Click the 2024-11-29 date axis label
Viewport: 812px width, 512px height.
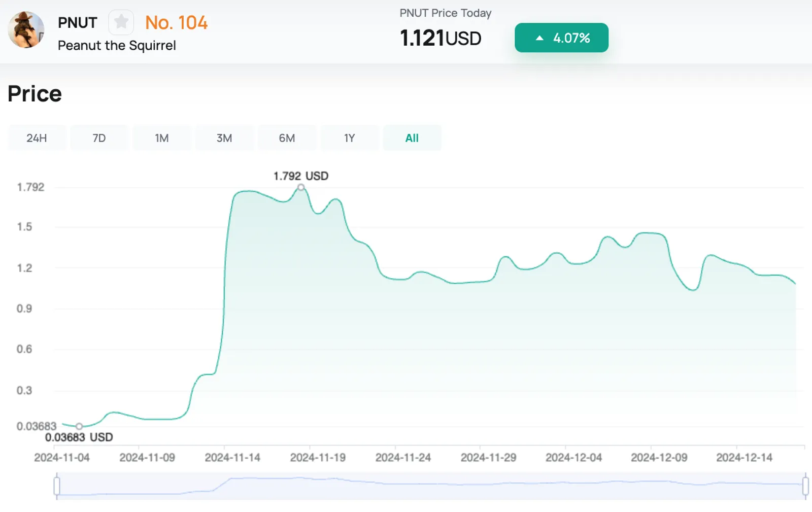tap(488, 458)
